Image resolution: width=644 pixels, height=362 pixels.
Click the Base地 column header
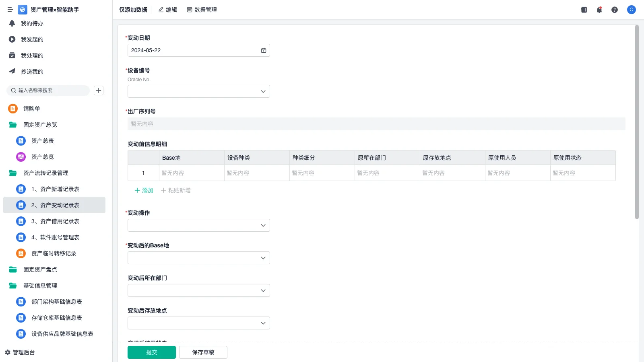pyautogui.click(x=192, y=158)
